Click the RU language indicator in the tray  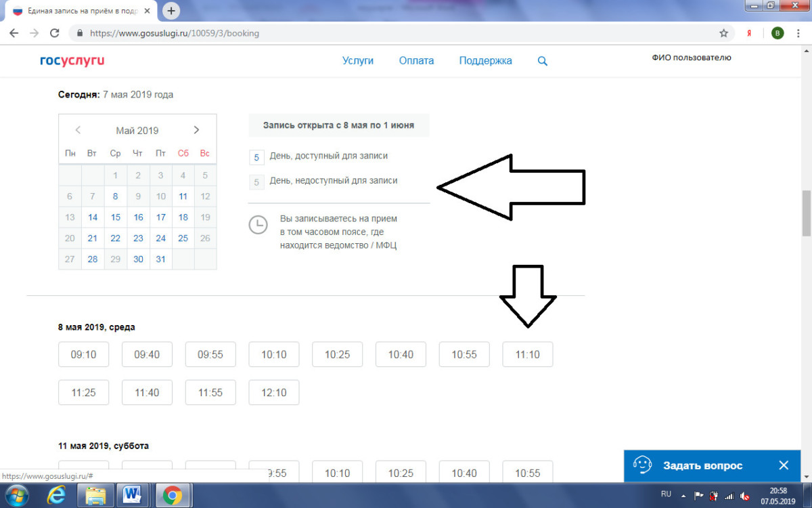(666, 494)
